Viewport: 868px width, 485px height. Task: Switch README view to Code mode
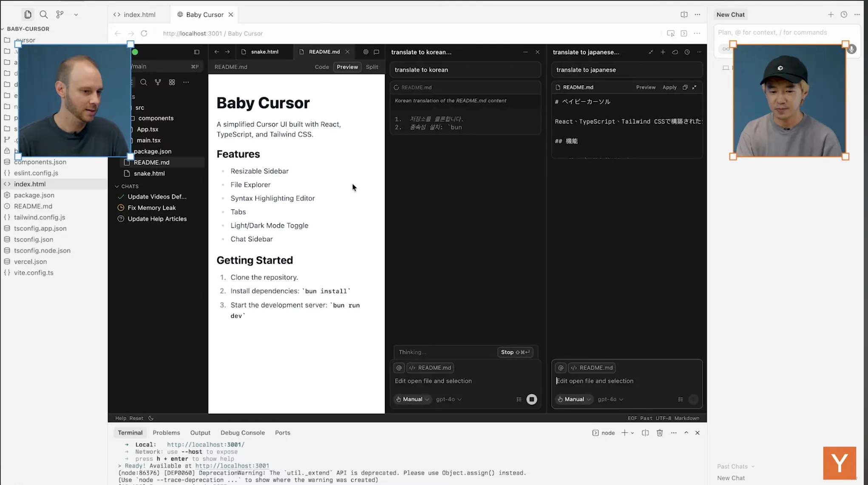click(x=322, y=67)
